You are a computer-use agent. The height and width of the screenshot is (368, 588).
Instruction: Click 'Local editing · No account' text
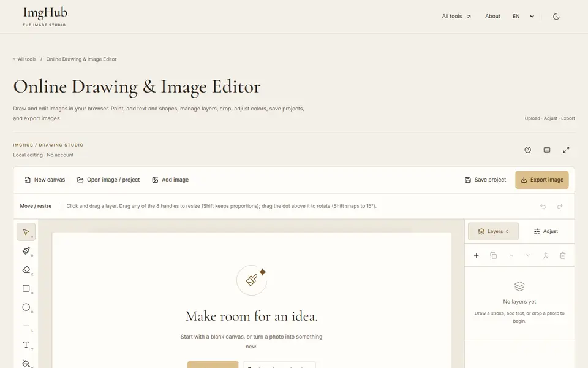43,155
